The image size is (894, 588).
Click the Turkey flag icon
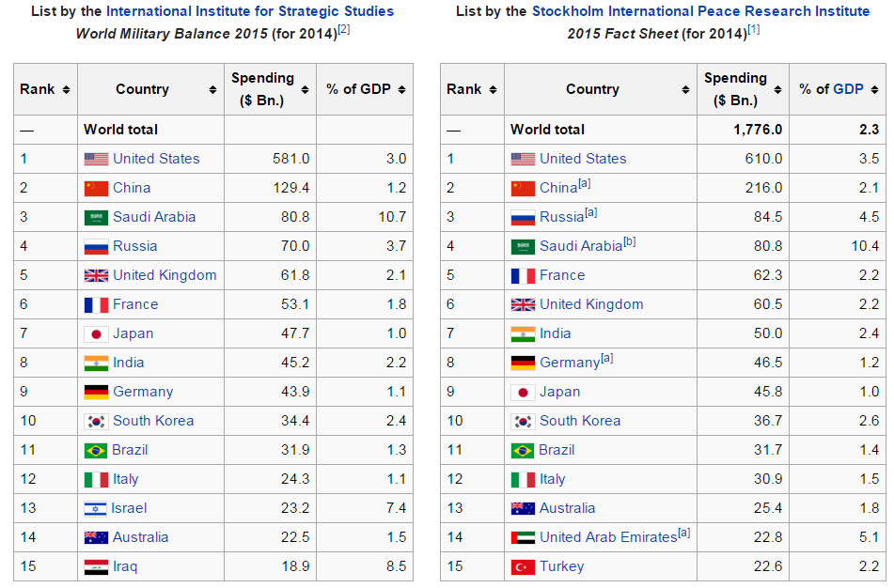pyautogui.click(x=523, y=567)
